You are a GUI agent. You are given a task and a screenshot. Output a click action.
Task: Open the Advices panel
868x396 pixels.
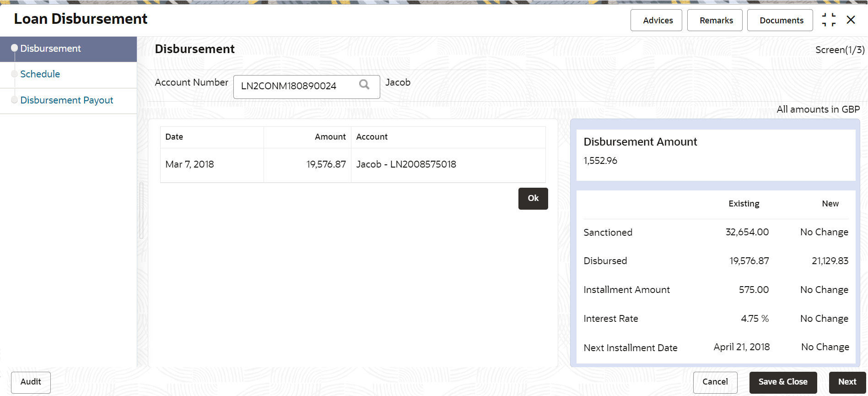click(657, 21)
